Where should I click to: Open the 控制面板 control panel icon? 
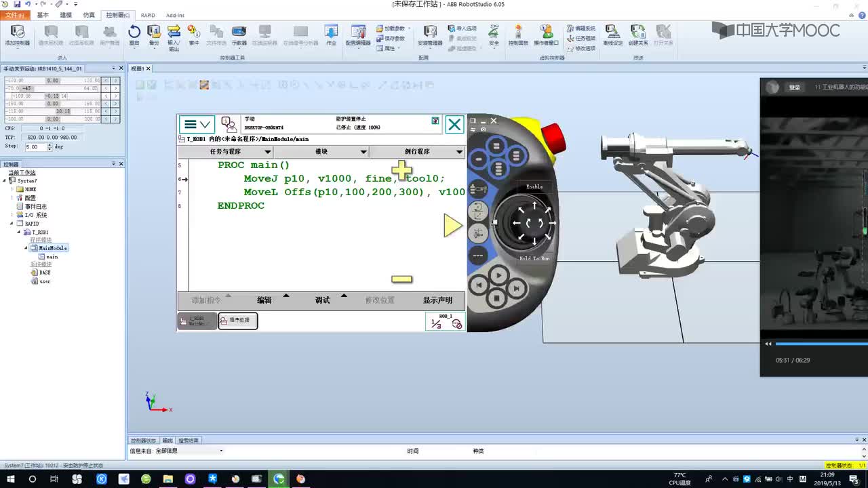click(x=518, y=35)
